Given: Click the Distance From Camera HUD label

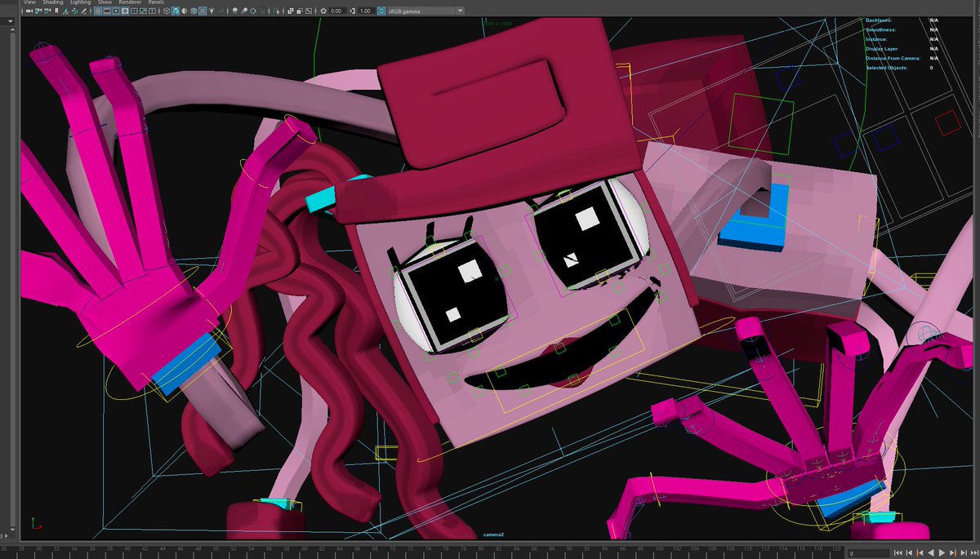Looking at the screenshot, I should (893, 58).
